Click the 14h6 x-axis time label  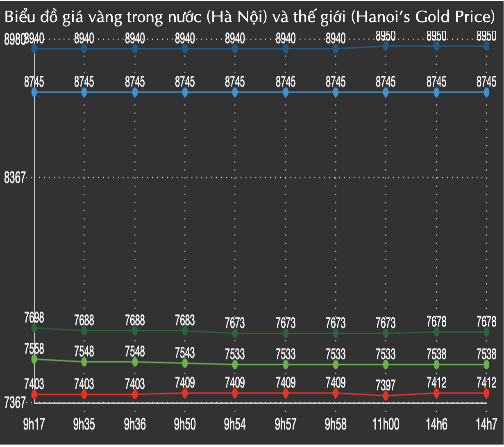pyautogui.click(x=436, y=425)
